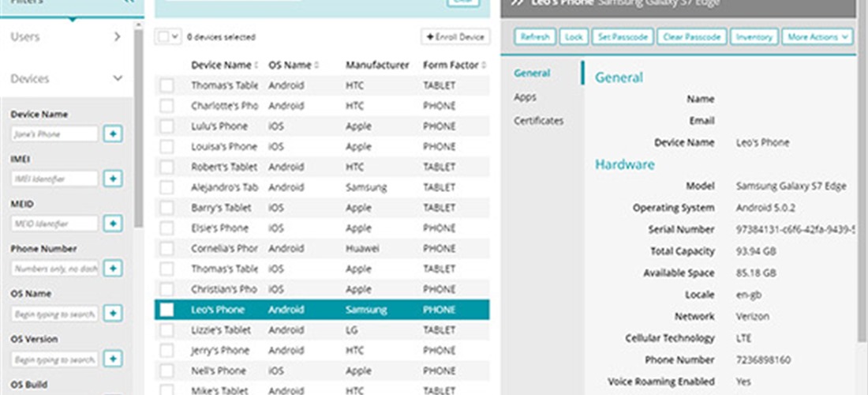Switch to the Apps tab

tap(525, 97)
